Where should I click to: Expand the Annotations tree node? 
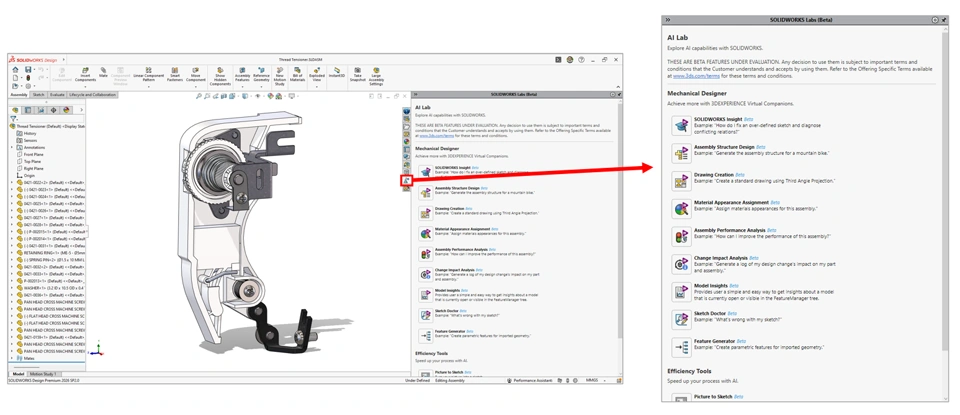[x=12, y=148]
